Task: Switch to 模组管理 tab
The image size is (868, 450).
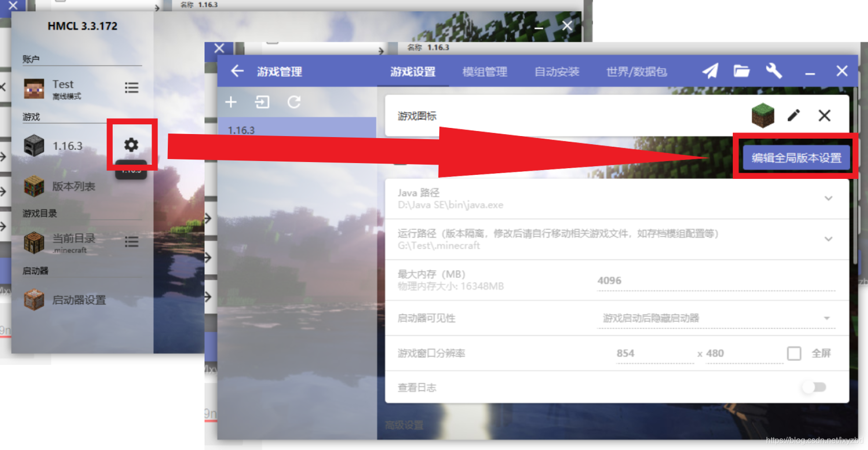Action: 485,72
